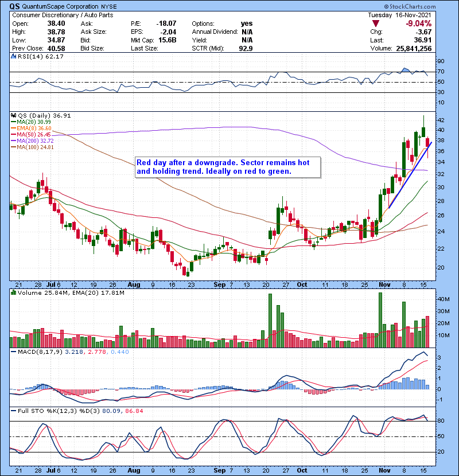459x476 pixels.
Task: Click the P/E value -18.07
Action: tap(166, 24)
